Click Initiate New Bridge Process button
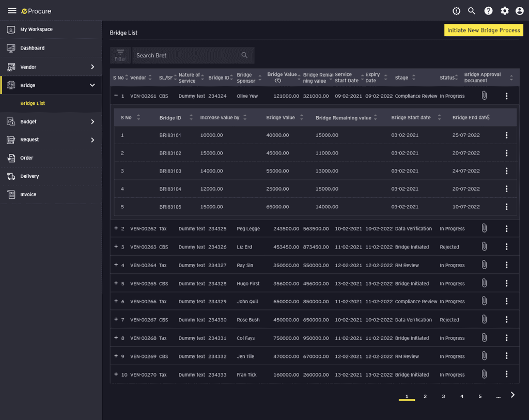Viewport: 529px width, 420px height. pos(484,30)
